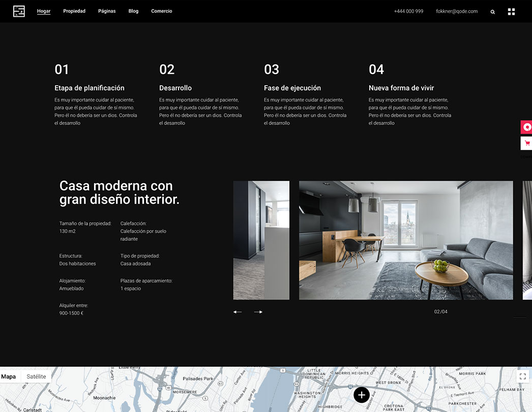Screen dimensions: 532x412
Task: Select the Mapa view tab
Action: (9, 376)
